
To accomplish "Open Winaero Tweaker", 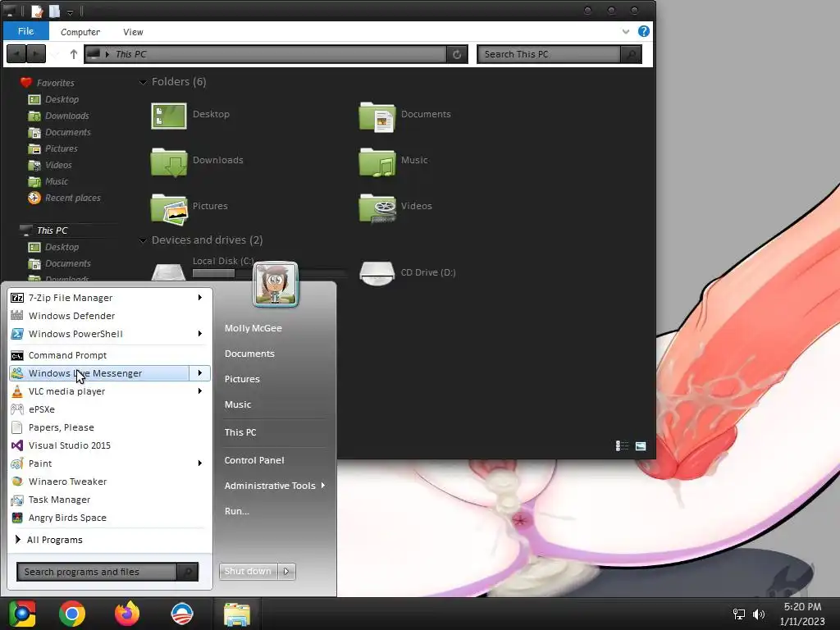I will point(109,482).
